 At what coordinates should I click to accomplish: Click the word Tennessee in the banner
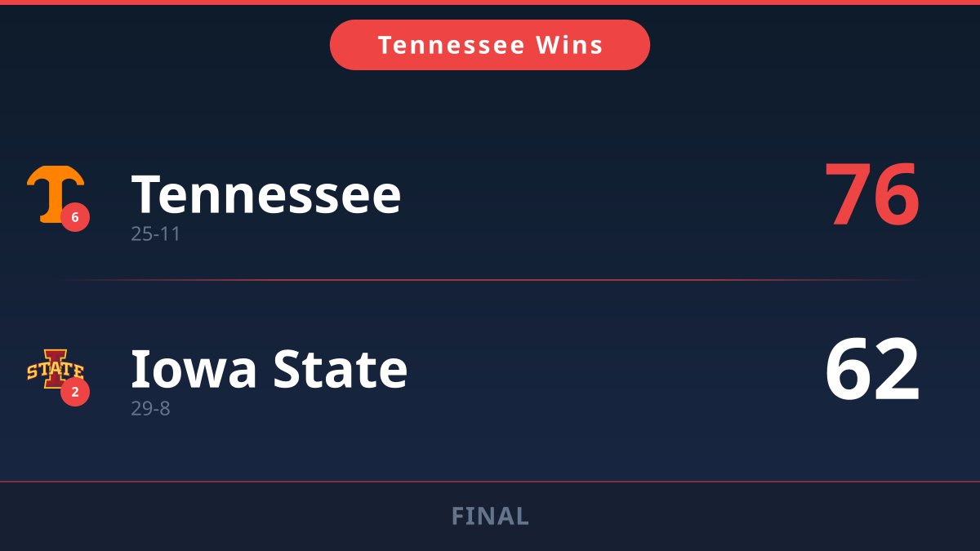[x=451, y=45]
